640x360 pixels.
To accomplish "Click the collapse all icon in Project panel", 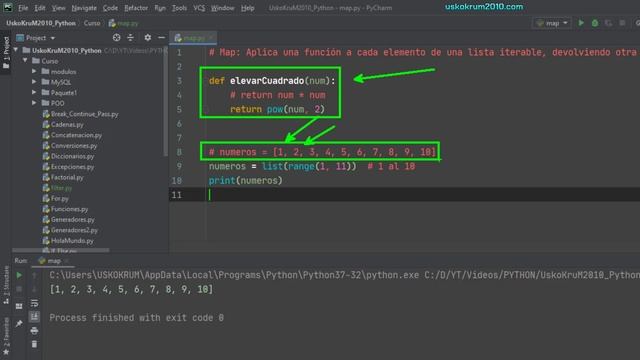I will pyautogui.click(x=131, y=38).
